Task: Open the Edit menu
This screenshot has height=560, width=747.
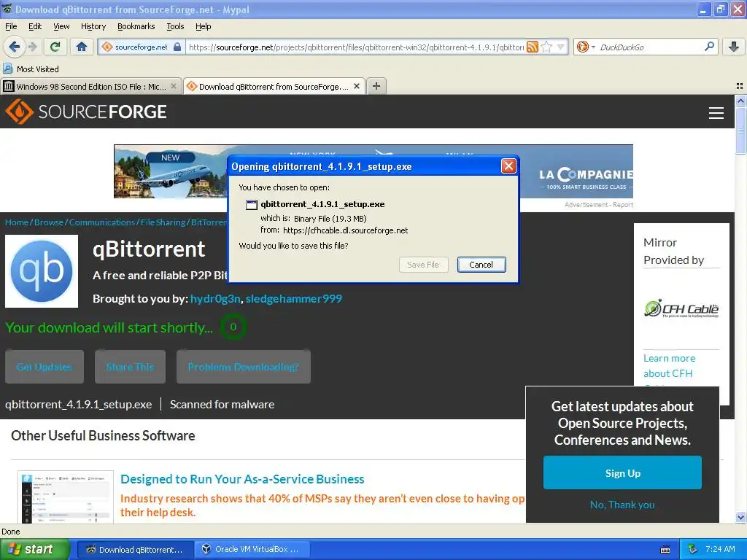Action: pyautogui.click(x=35, y=26)
